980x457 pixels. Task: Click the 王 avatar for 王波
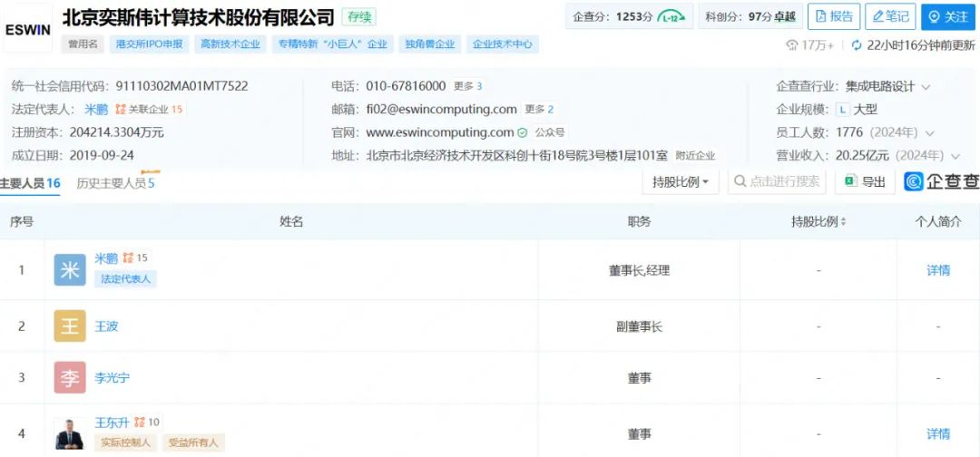click(x=70, y=326)
